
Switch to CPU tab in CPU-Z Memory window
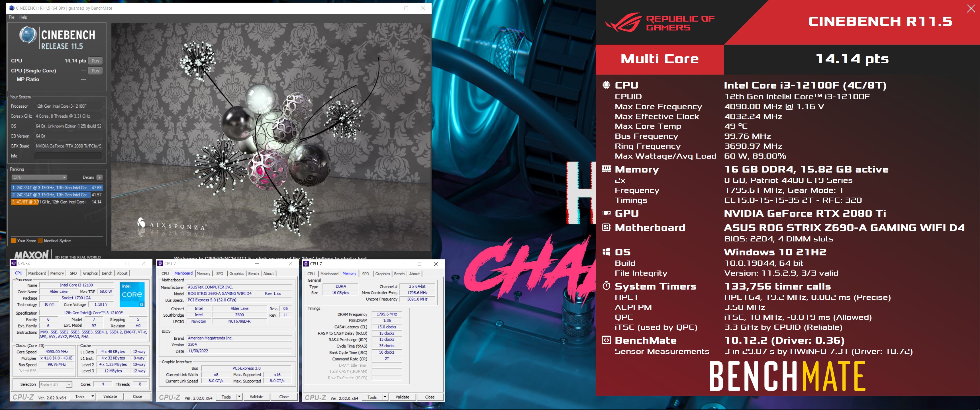311,274
